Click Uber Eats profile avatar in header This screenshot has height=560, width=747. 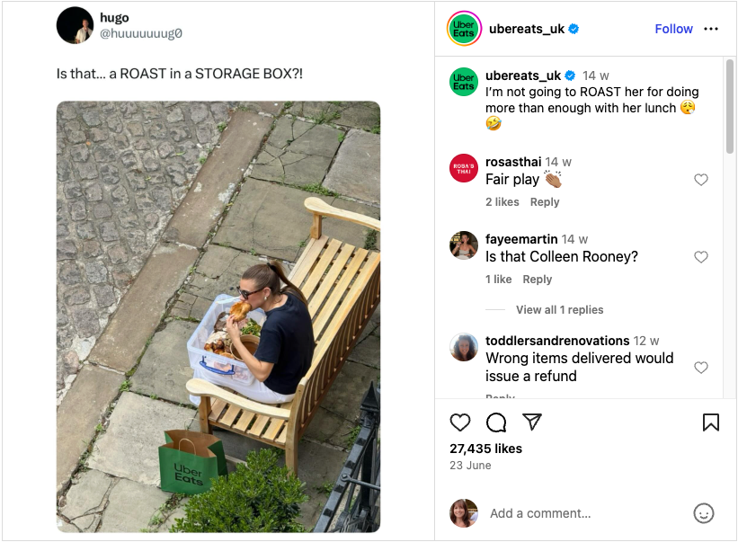pyautogui.click(x=464, y=29)
